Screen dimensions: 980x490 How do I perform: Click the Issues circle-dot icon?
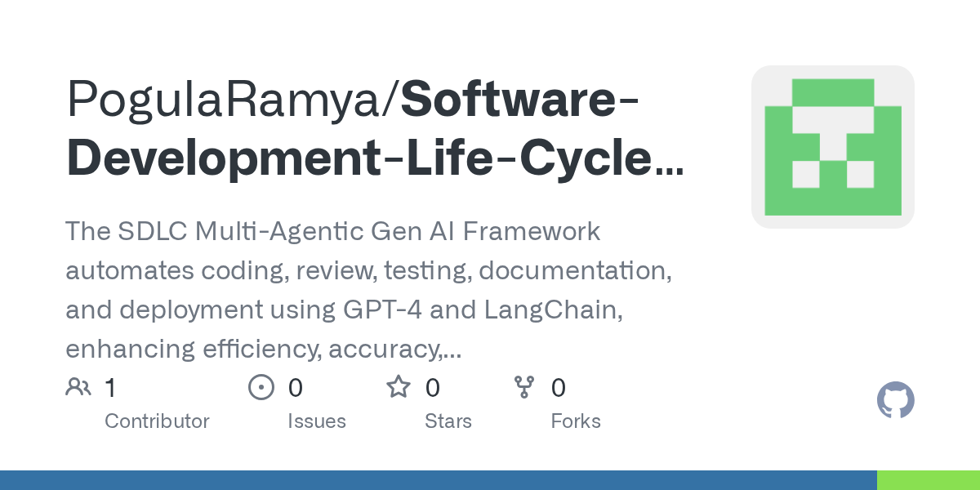click(261, 387)
